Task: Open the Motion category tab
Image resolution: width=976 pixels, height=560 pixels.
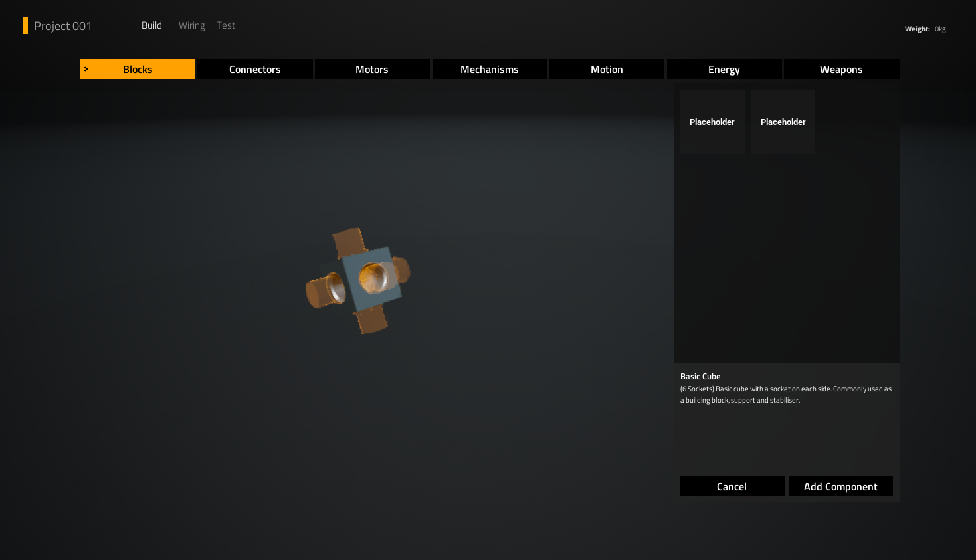Action: 607,69
